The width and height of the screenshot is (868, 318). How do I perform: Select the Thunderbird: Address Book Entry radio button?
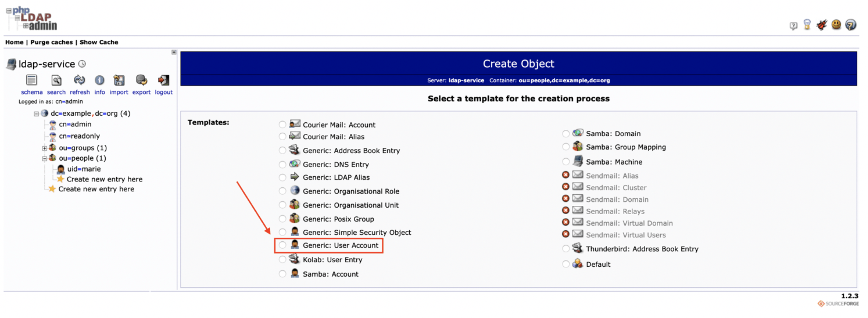[x=566, y=249]
